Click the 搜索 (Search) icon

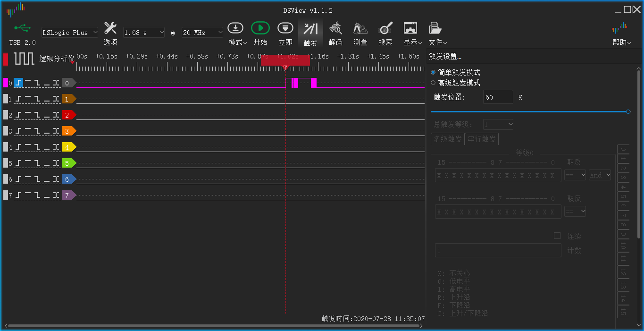click(385, 28)
